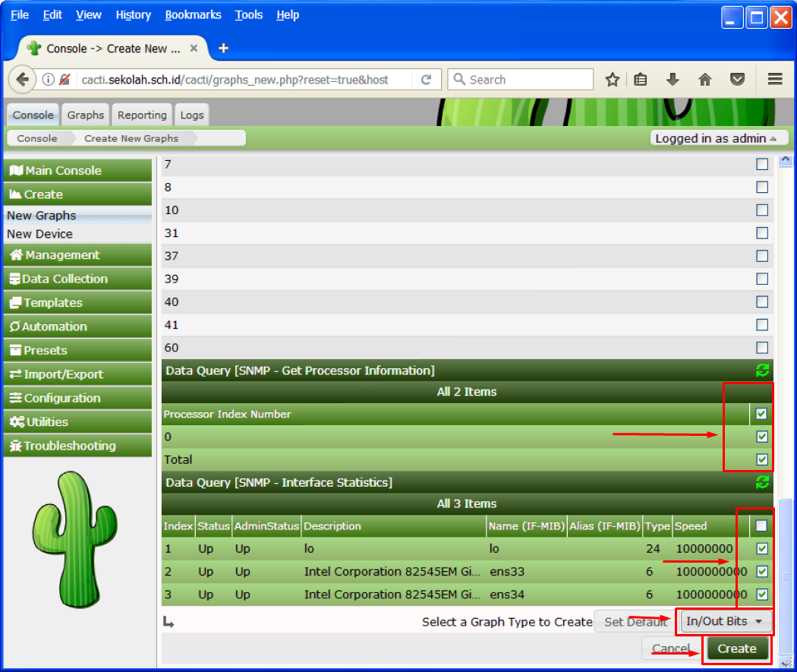Bookmark this page with the star icon
Viewport: 797px width, 672px height.
(x=612, y=80)
